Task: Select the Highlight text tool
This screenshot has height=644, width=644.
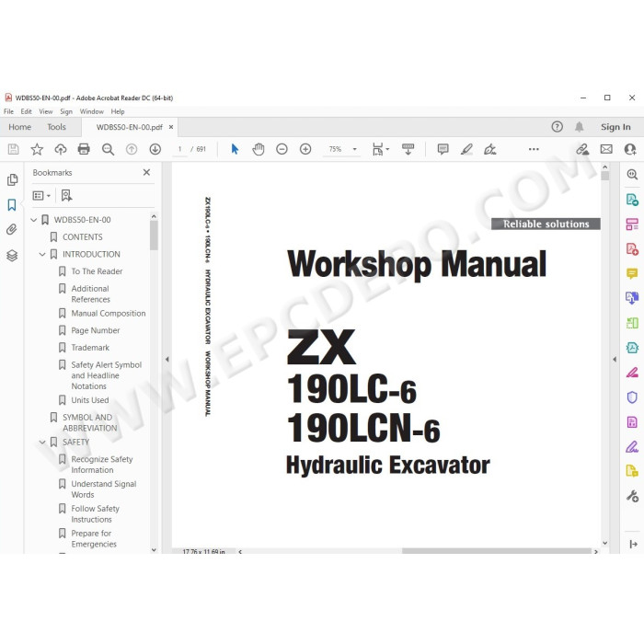Action: coord(466,149)
